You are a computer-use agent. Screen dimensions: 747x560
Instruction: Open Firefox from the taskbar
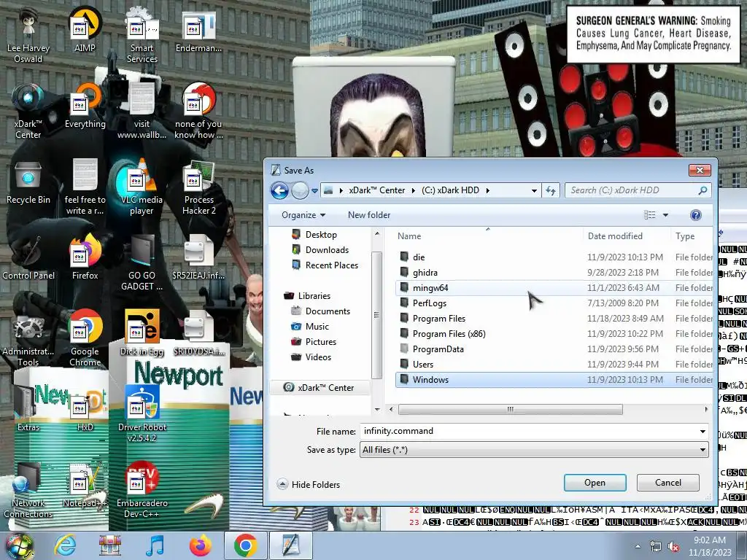200,545
